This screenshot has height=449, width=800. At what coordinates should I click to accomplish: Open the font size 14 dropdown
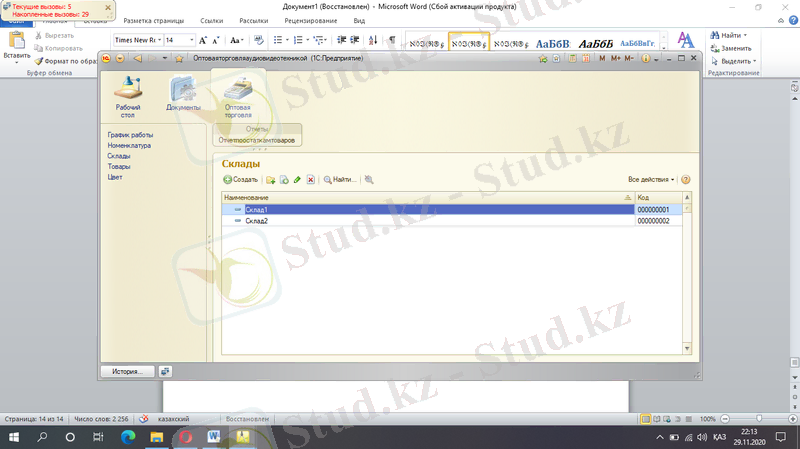pyautogui.click(x=191, y=40)
